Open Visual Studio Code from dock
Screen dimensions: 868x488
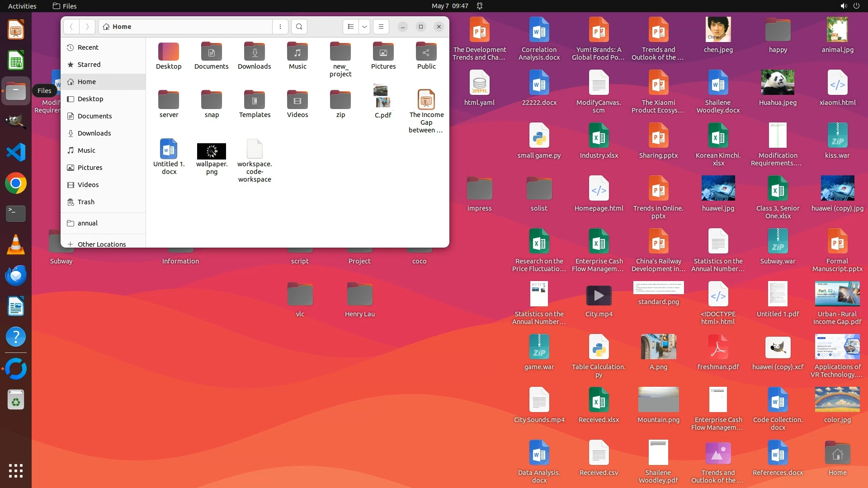(16, 152)
